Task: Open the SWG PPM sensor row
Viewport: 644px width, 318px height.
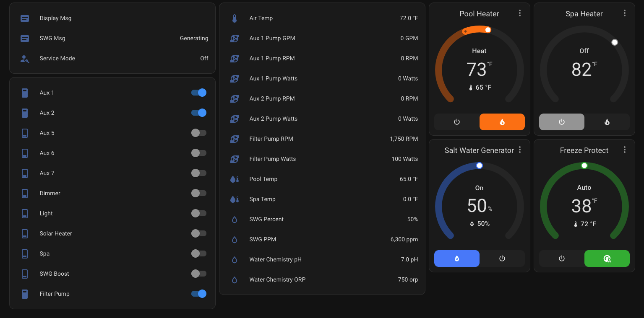Action: (322, 239)
